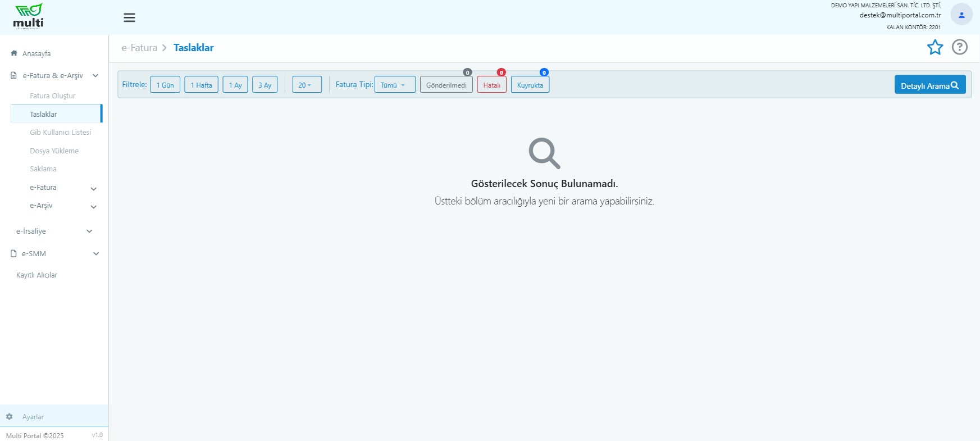980x441 pixels.
Task: Show Hatalı invoices
Action: pyautogui.click(x=492, y=84)
